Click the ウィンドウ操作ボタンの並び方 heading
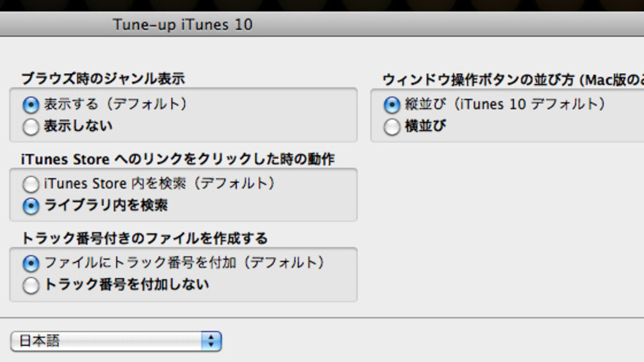 pyautogui.click(x=513, y=80)
